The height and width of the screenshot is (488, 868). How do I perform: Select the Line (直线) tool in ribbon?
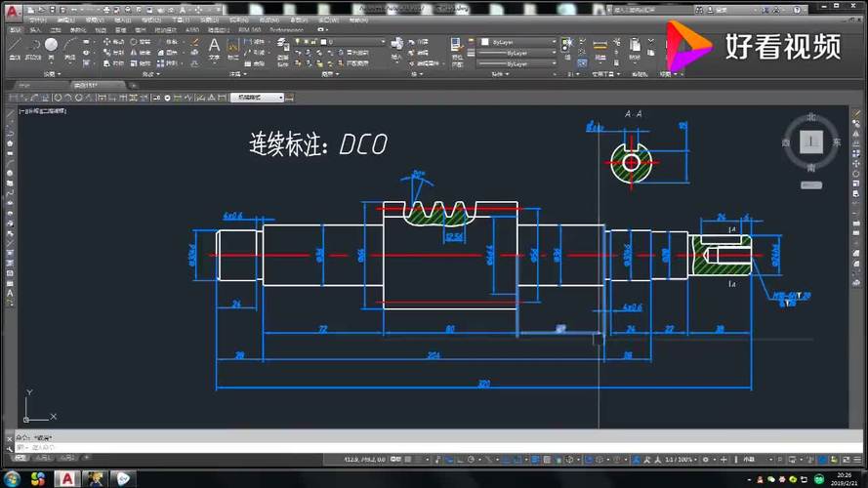click(15, 48)
